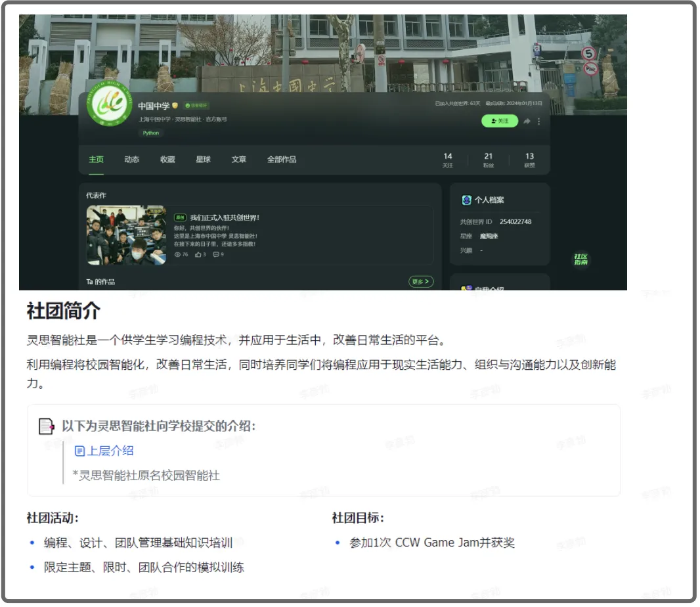Screen dimensions: 700x607
Task: Click the 13 获赞 likes count
Action: pyautogui.click(x=529, y=160)
